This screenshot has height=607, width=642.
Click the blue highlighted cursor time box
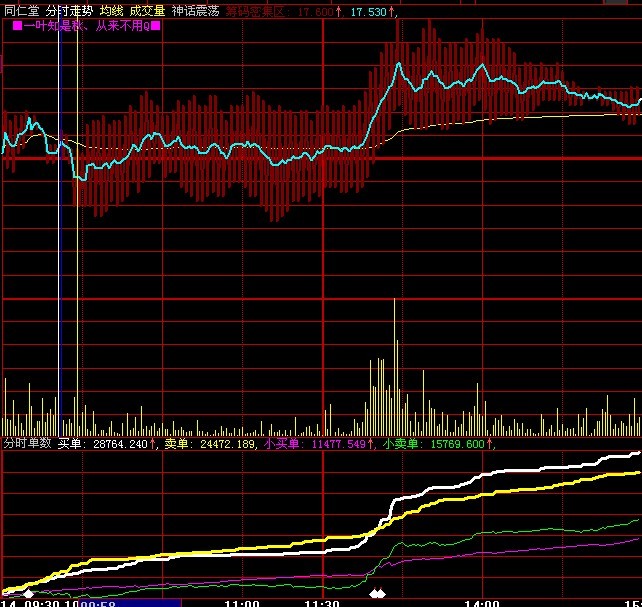point(129,603)
